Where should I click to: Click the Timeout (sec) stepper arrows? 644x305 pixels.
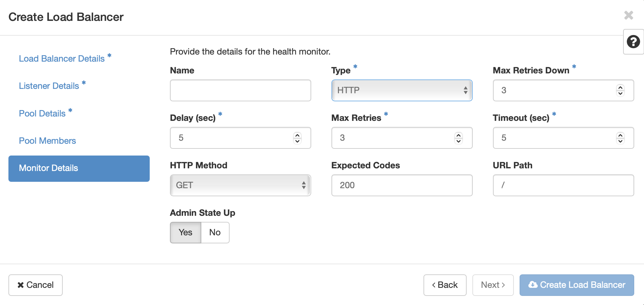tap(620, 138)
